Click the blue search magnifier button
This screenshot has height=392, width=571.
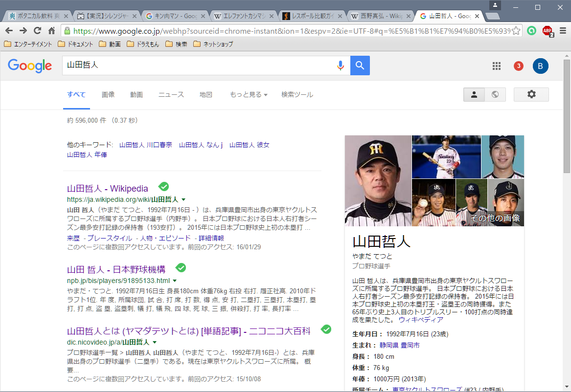coord(360,65)
